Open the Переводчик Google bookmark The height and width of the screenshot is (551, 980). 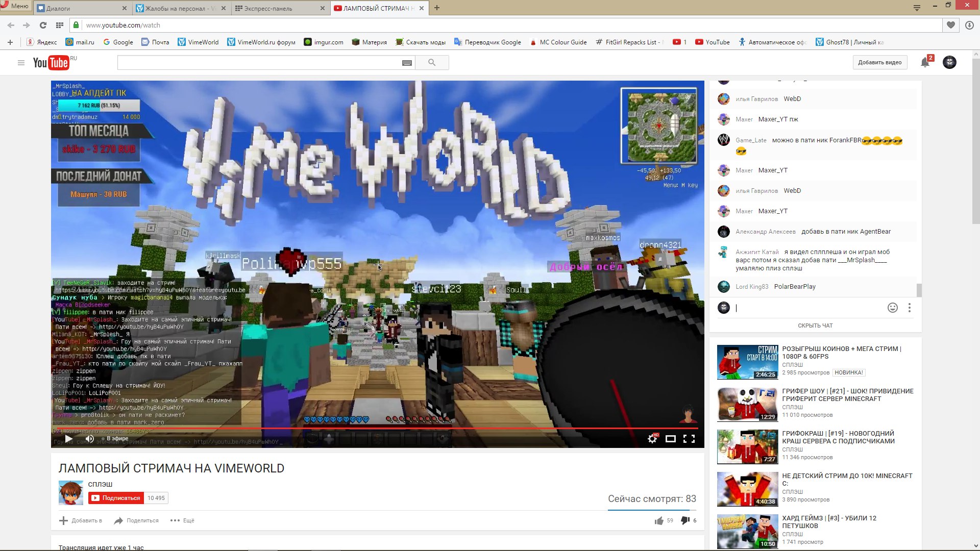487,42
